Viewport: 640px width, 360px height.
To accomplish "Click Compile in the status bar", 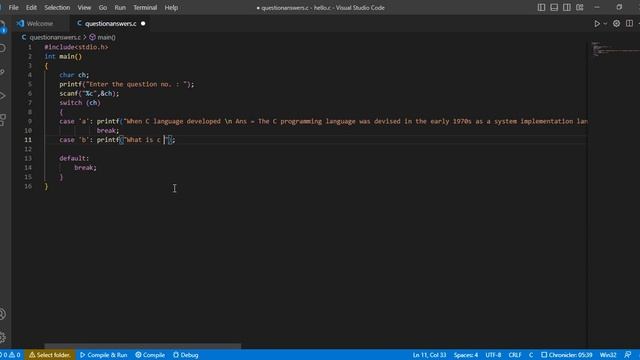I will pyautogui.click(x=150, y=355).
